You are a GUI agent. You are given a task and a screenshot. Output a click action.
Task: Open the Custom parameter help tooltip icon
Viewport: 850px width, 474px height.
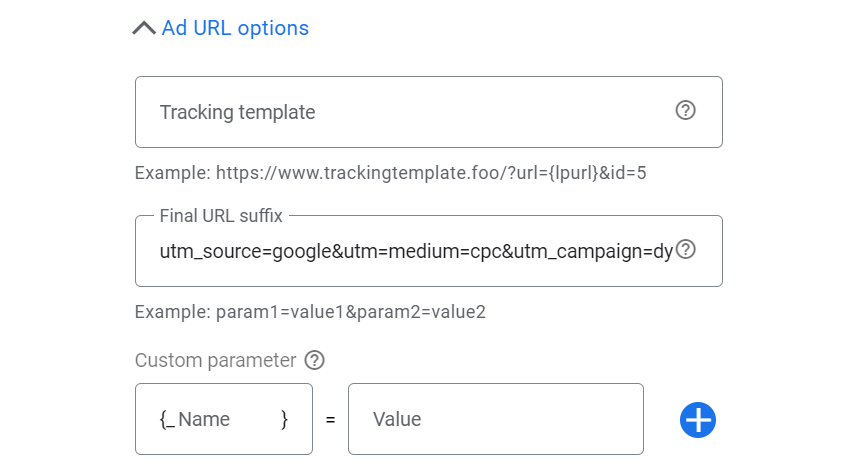pyautogui.click(x=315, y=360)
